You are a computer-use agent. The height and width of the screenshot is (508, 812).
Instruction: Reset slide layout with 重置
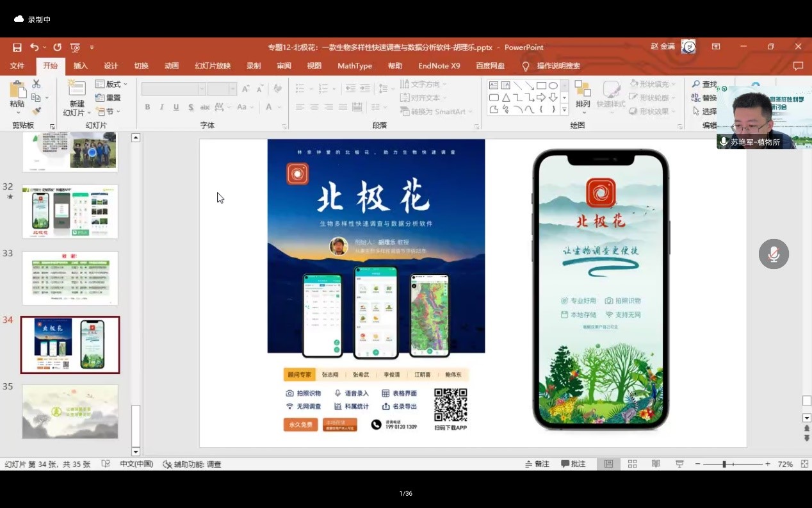(108, 98)
